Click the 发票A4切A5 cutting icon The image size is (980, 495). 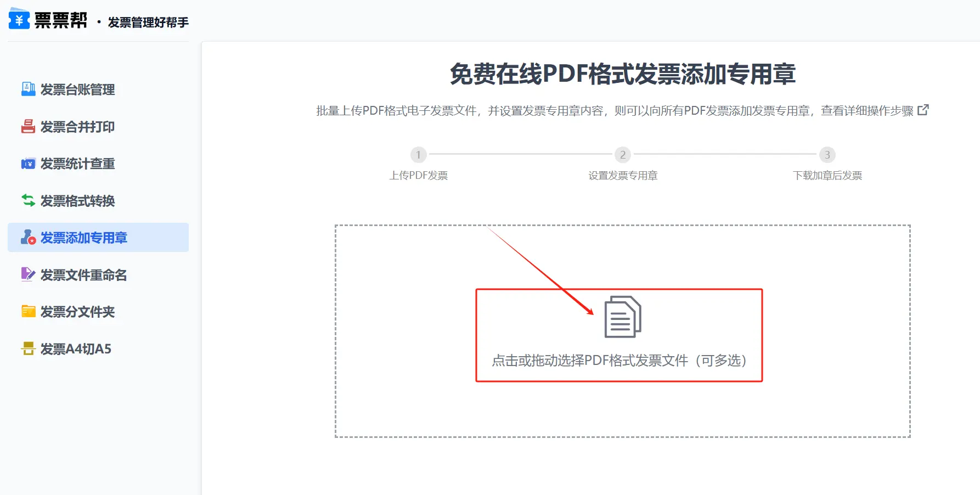(28, 348)
